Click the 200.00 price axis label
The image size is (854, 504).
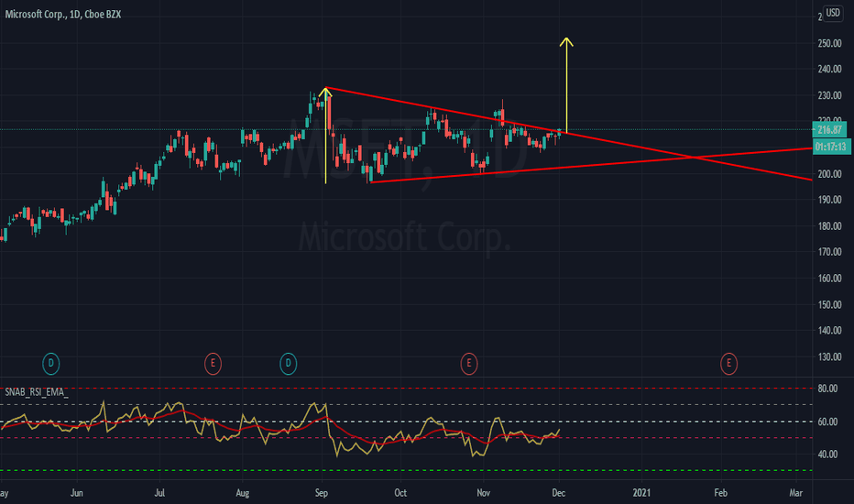click(x=829, y=174)
